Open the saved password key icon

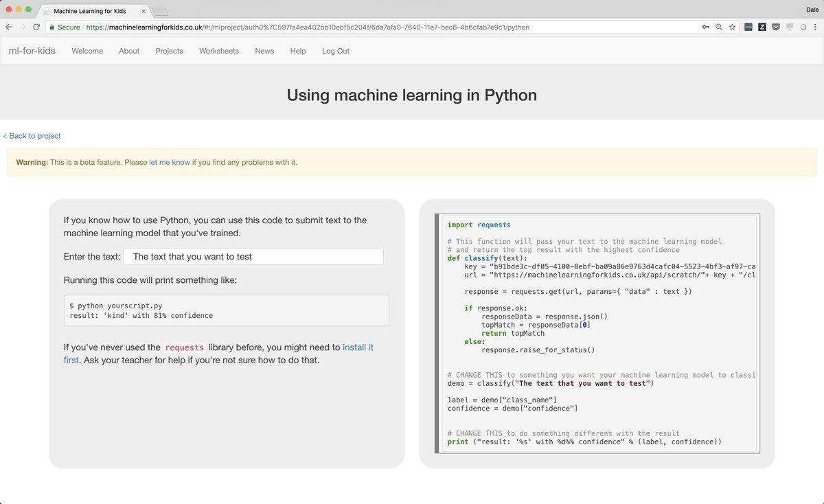click(x=706, y=27)
